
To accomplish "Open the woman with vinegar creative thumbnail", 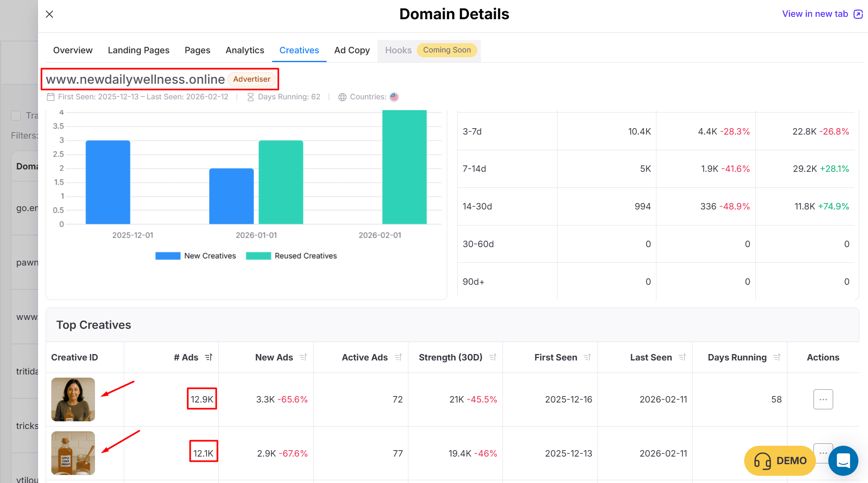I will [73, 399].
